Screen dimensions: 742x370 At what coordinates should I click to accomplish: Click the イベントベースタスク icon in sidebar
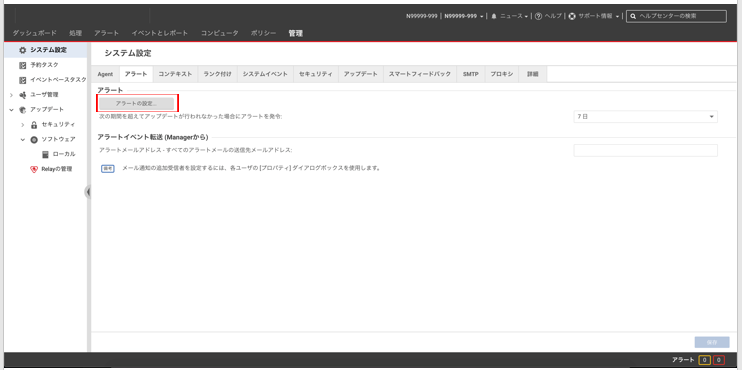[x=22, y=80]
